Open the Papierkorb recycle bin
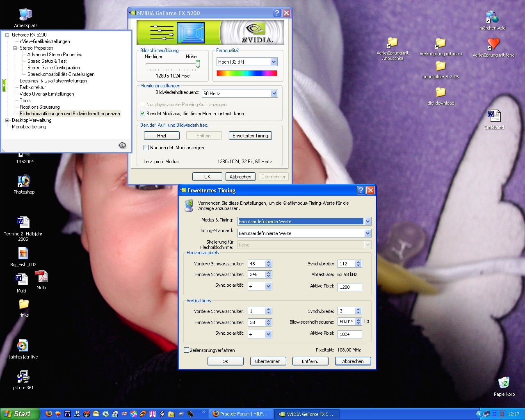 (504, 383)
